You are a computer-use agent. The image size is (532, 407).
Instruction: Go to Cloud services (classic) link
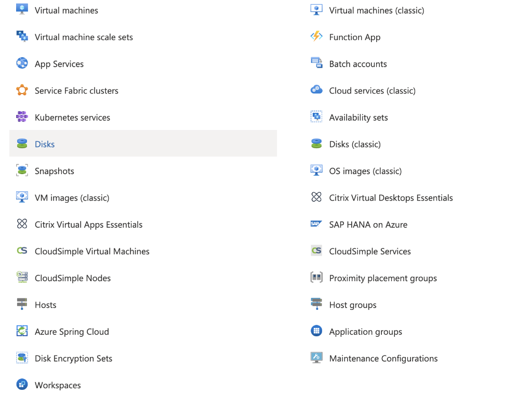[373, 91]
